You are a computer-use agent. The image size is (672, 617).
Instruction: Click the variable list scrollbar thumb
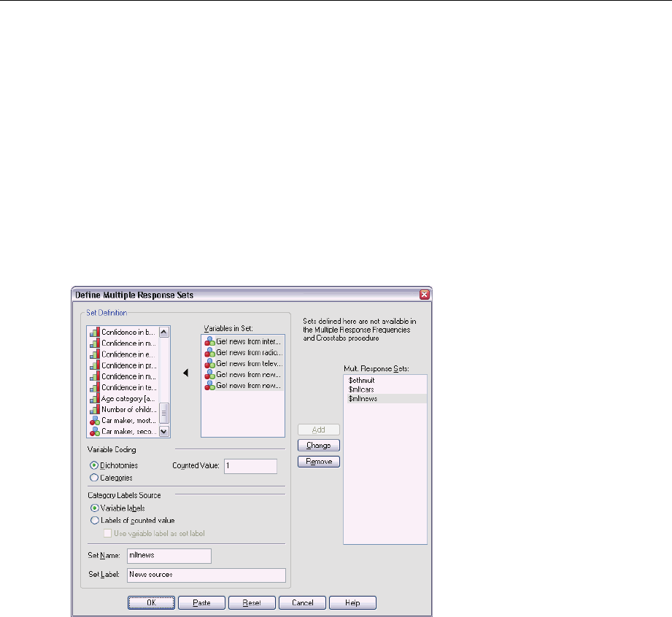pos(164,414)
